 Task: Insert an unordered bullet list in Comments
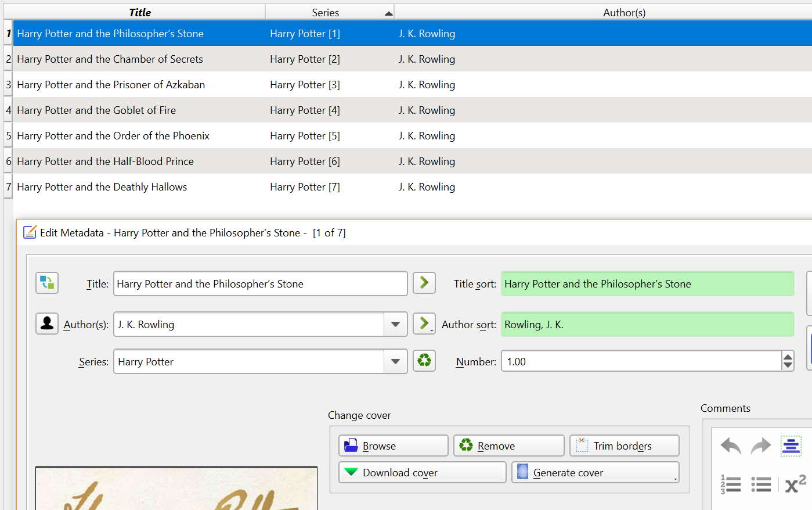pyautogui.click(x=760, y=484)
